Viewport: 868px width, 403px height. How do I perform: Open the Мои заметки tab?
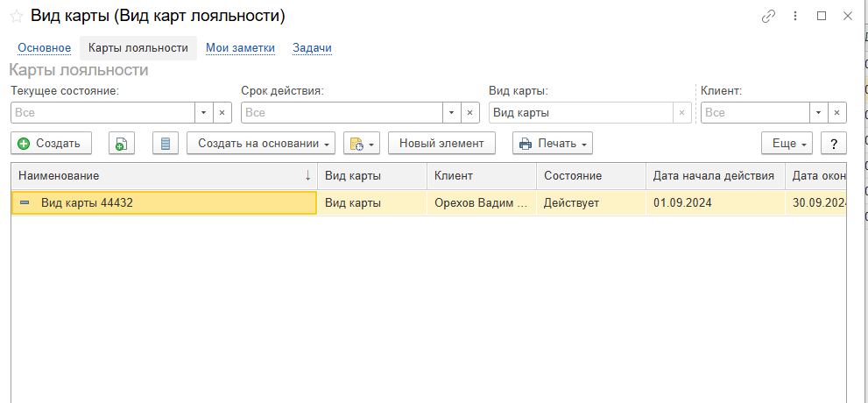click(x=240, y=48)
